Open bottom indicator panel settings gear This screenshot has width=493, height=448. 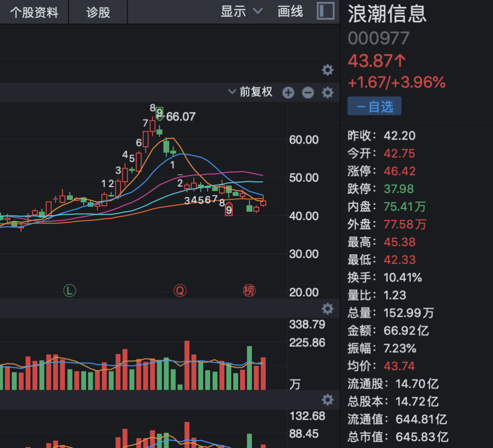pyautogui.click(x=328, y=400)
